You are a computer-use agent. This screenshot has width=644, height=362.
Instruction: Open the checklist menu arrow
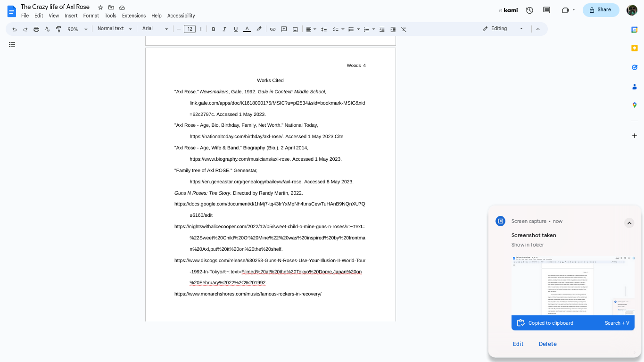point(343,29)
